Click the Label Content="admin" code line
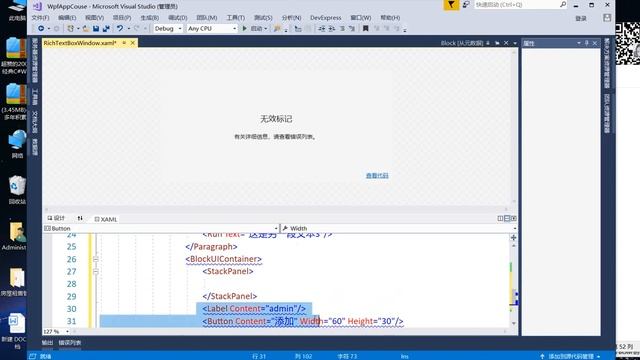The height and width of the screenshot is (360, 640). click(x=254, y=309)
